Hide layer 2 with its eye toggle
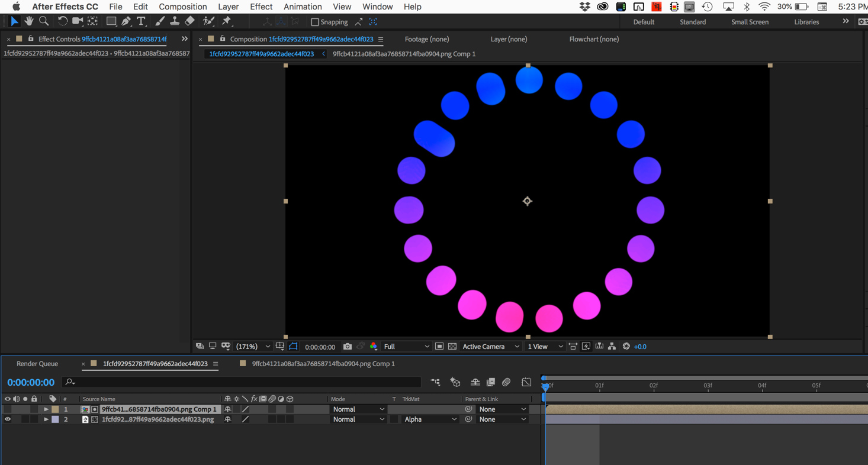The height and width of the screenshot is (465, 868). 8,419
